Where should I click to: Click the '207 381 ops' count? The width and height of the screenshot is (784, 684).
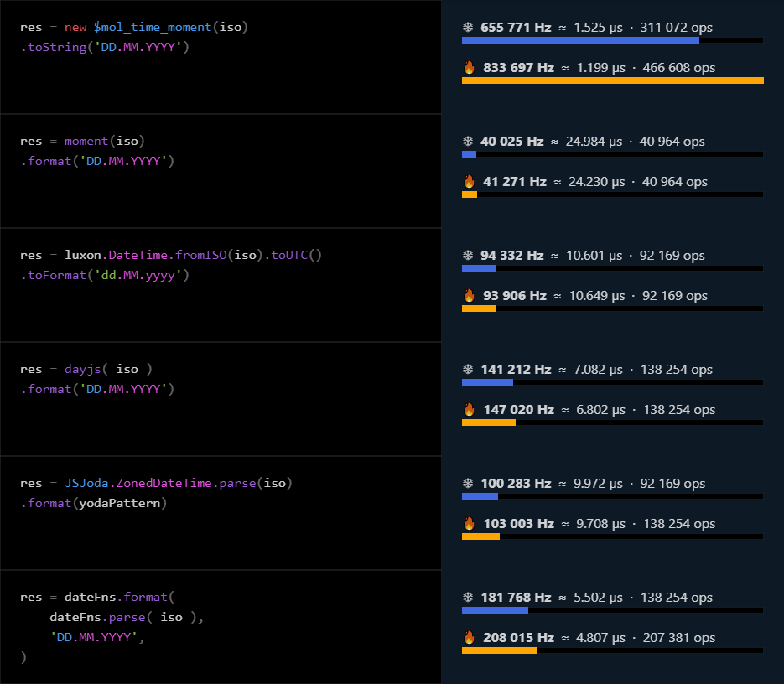pos(679,638)
